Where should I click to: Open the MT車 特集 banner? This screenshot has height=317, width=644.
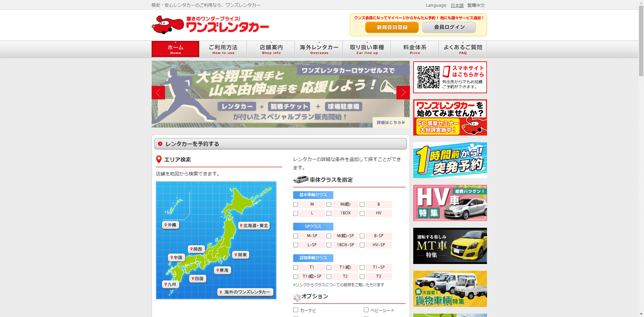450,246
